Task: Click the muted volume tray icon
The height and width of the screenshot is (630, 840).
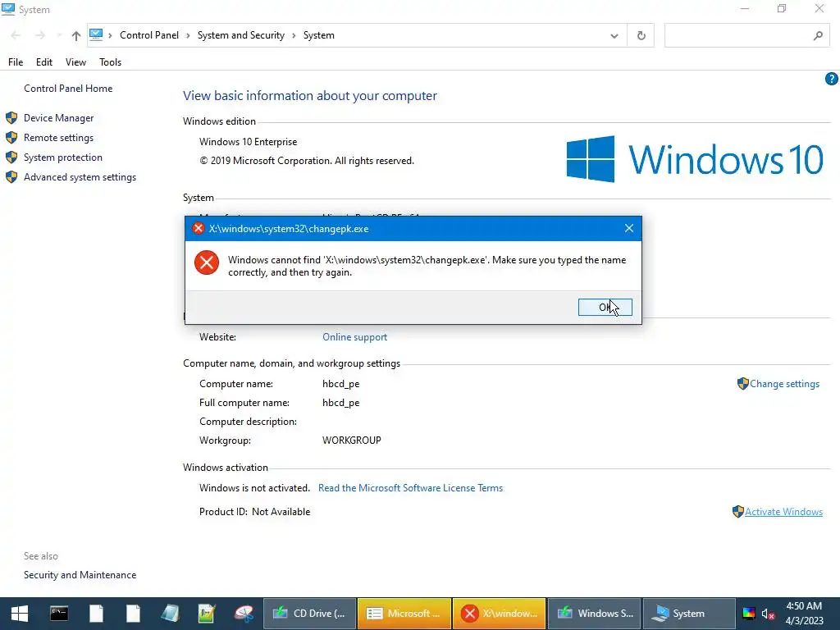Action: [768, 614]
